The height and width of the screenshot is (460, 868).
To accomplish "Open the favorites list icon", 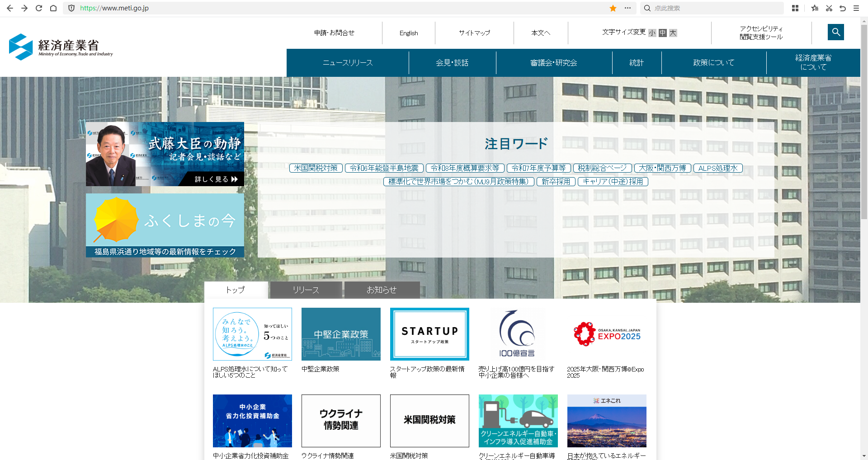I will pyautogui.click(x=815, y=8).
